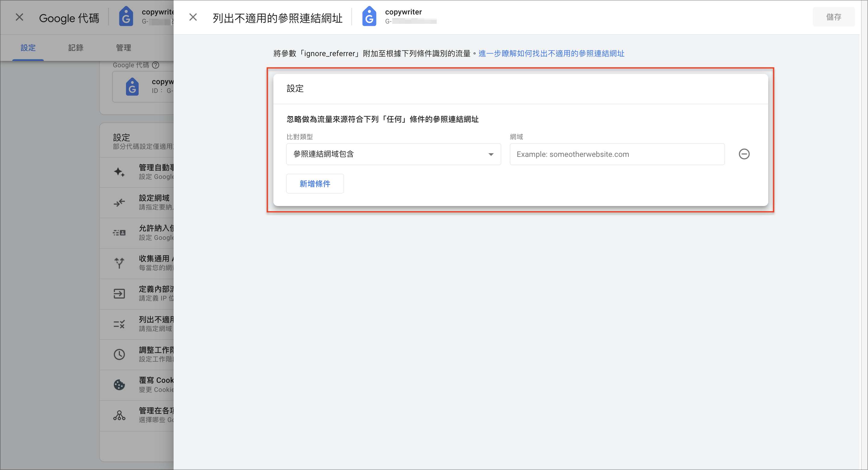Click the 收集通用 fork arrows icon
The image size is (868, 470).
119,263
